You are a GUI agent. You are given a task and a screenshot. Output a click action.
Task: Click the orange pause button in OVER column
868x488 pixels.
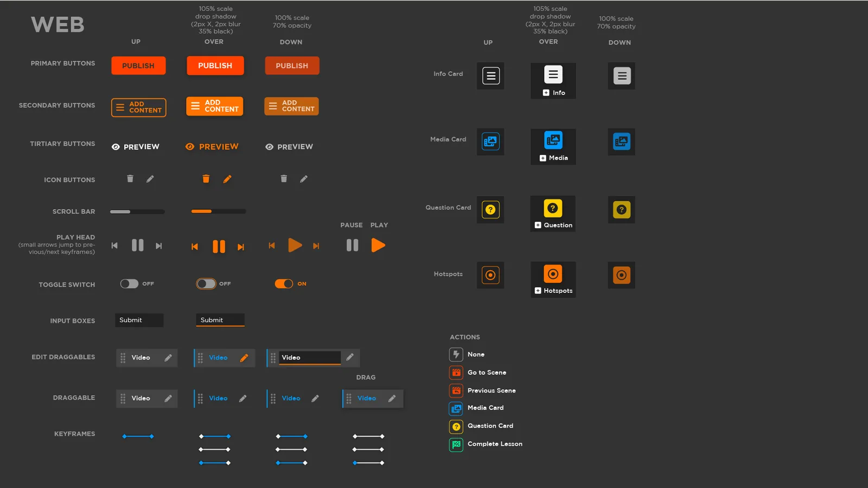pos(219,247)
